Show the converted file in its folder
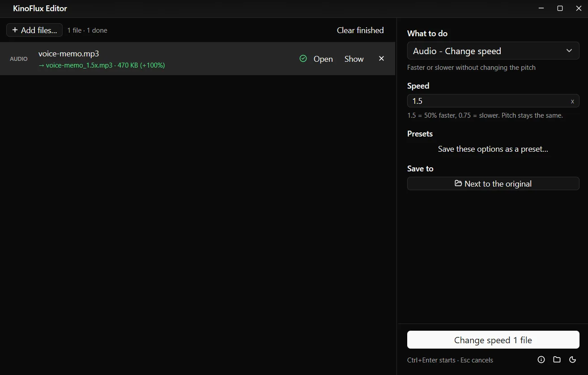Image resolution: width=588 pixels, height=375 pixels. coord(354,59)
